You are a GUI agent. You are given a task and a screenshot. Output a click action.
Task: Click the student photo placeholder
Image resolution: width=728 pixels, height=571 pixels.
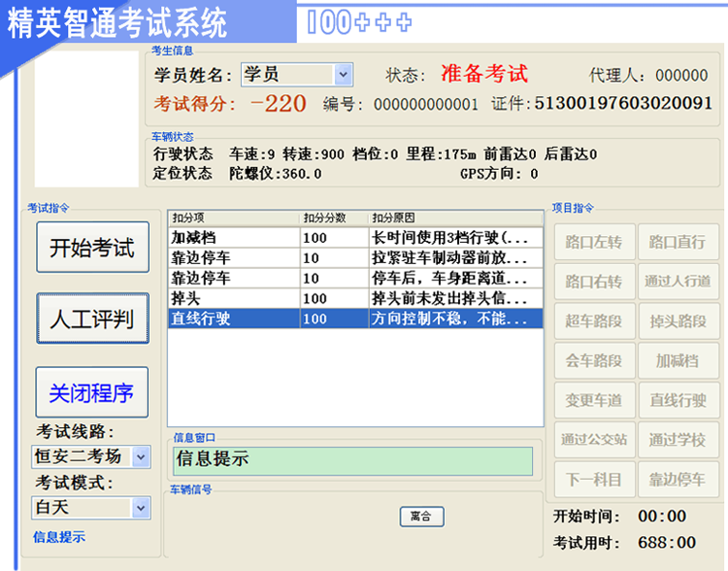point(86,118)
